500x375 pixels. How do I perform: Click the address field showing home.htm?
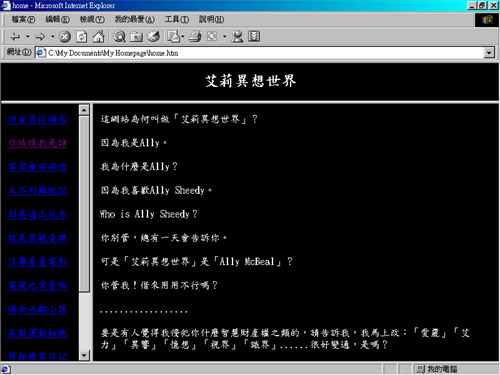[x=260, y=53]
